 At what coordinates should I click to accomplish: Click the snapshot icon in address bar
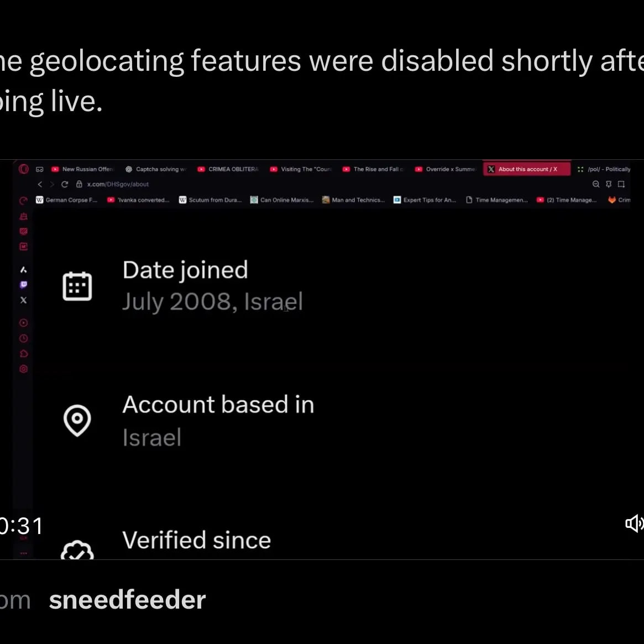[x=621, y=184]
